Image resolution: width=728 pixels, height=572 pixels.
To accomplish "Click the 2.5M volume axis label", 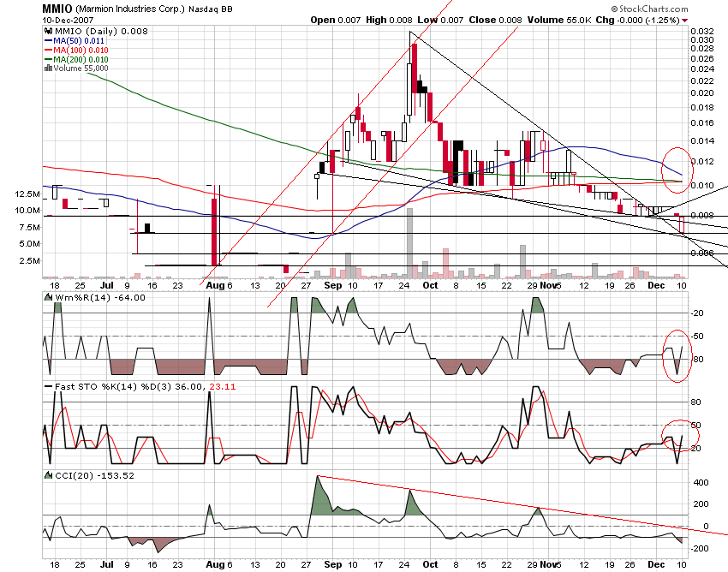I will click(x=30, y=261).
